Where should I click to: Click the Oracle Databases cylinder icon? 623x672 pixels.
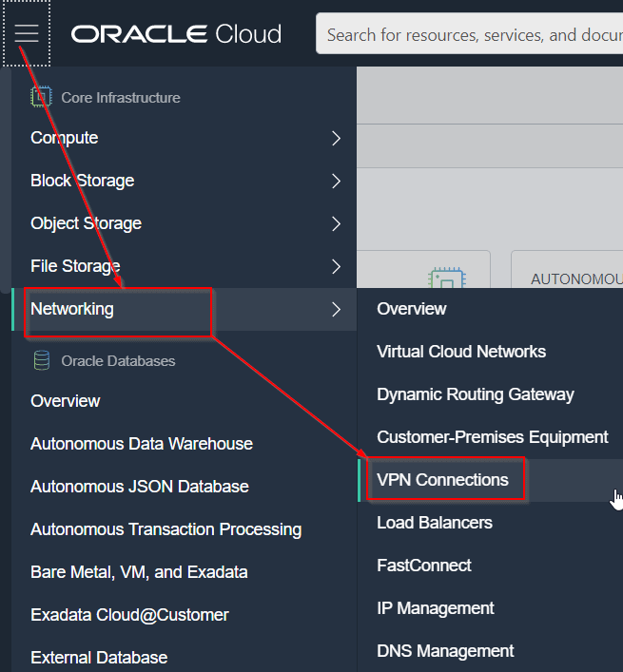click(41, 360)
